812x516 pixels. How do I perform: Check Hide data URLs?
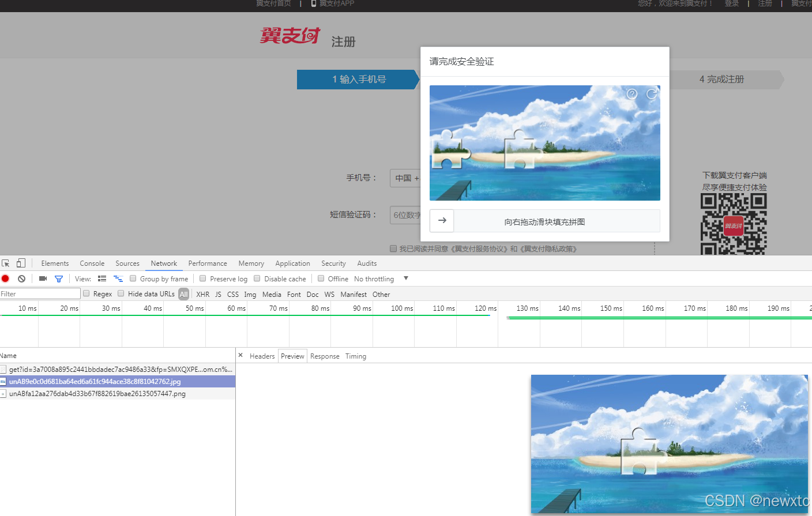(121, 293)
